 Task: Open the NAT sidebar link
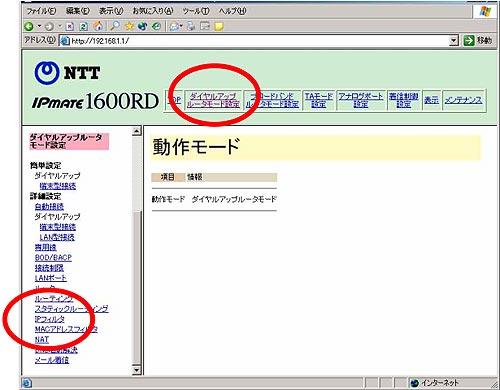(42, 340)
